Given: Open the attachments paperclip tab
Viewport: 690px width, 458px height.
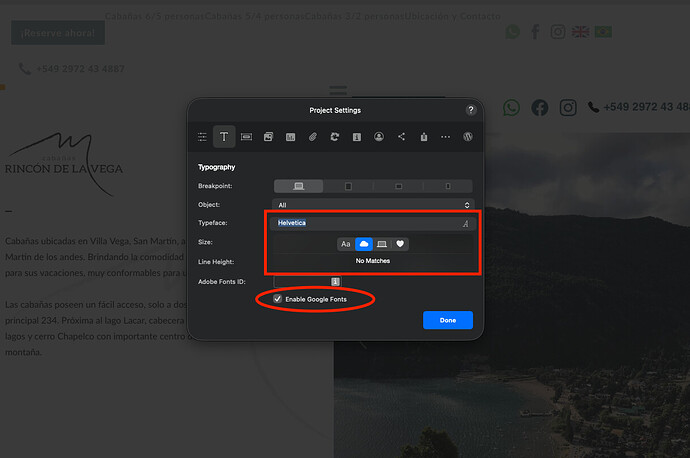Looking at the screenshot, I should pos(312,137).
